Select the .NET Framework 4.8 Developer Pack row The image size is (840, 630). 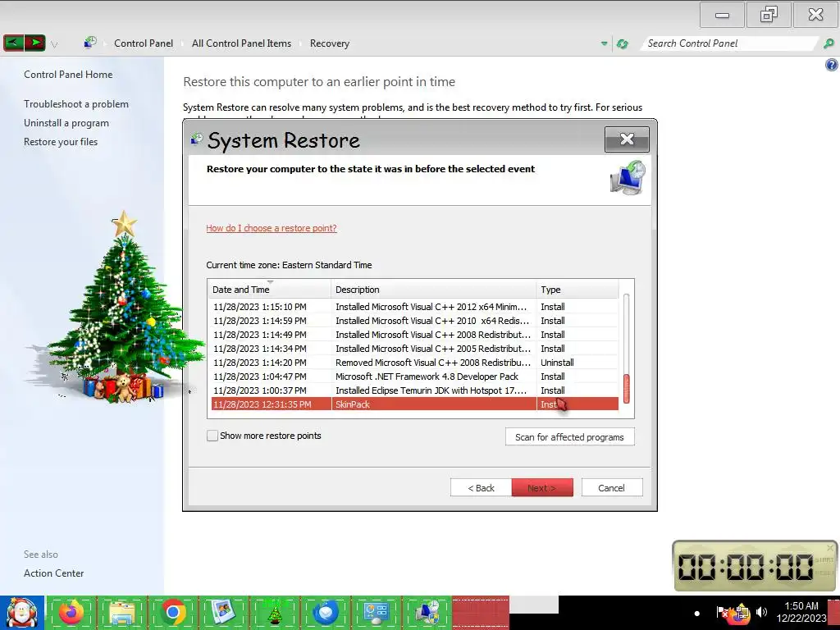pyautogui.click(x=413, y=377)
